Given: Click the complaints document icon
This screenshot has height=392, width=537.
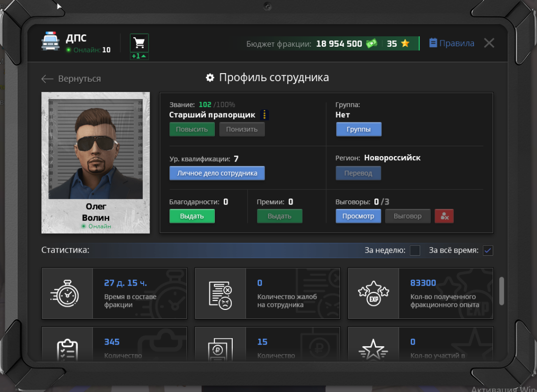Looking at the screenshot, I should (220, 294).
